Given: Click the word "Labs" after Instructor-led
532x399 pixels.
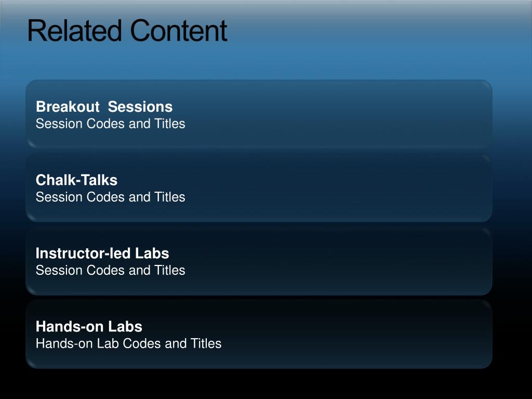Looking at the screenshot, I should (x=152, y=253).
